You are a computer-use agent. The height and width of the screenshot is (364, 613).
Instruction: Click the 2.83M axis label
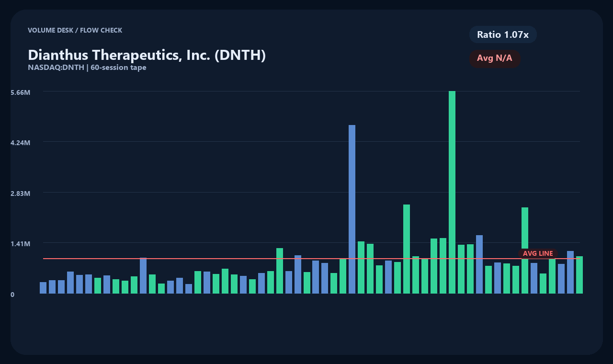[x=21, y=193]
